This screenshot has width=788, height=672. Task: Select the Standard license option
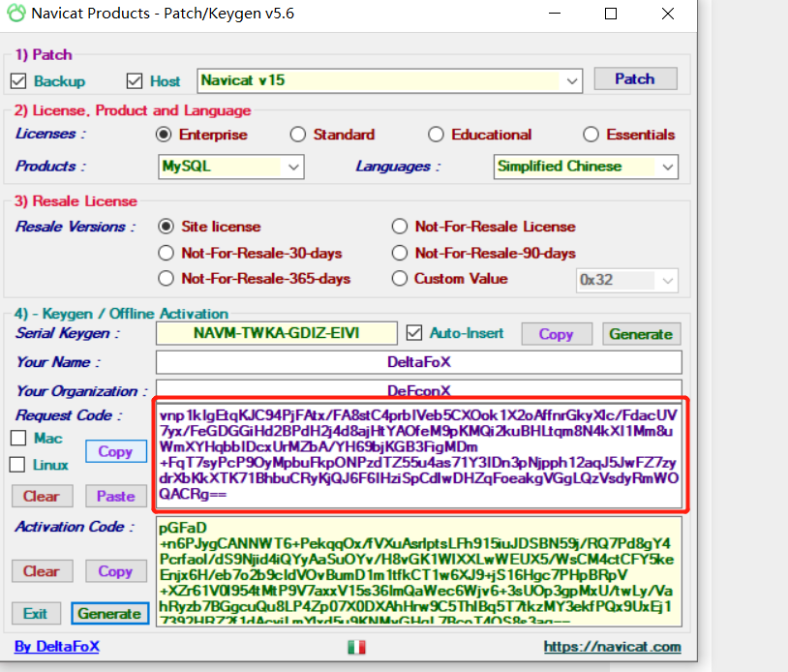pos(298,135)
